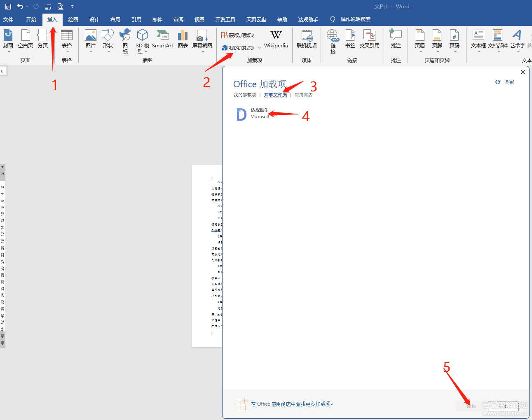Image resolution: width=532 pixels, height=420 pixels.
Task: Open the 天翼云盘 tab
Action: [x=256, y=20]
